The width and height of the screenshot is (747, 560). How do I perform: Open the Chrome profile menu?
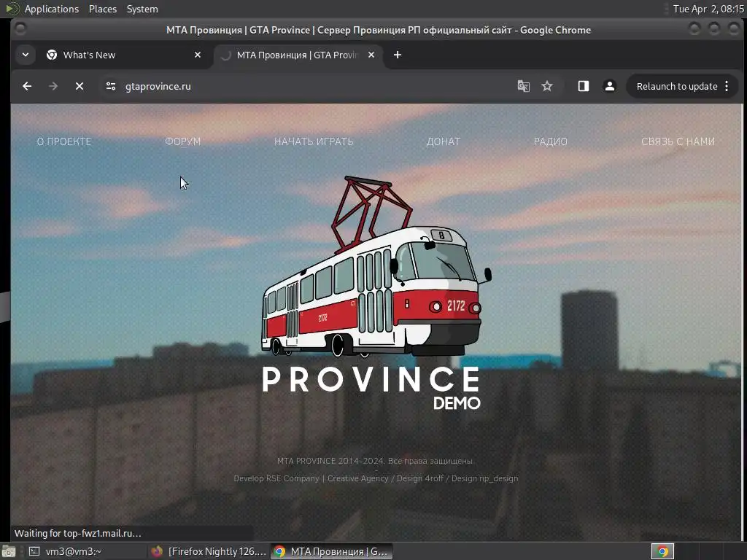pos(609,86)
